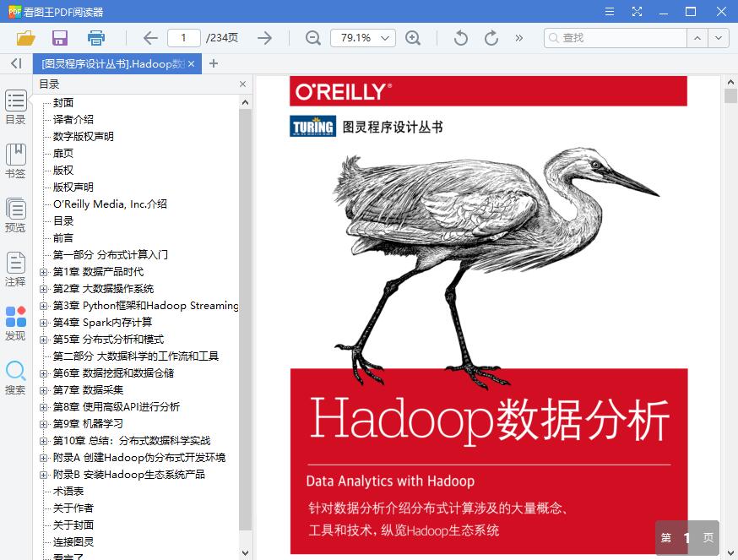Jump to 译者介绍 entry
738x560 pixels.
coord(73,120)
